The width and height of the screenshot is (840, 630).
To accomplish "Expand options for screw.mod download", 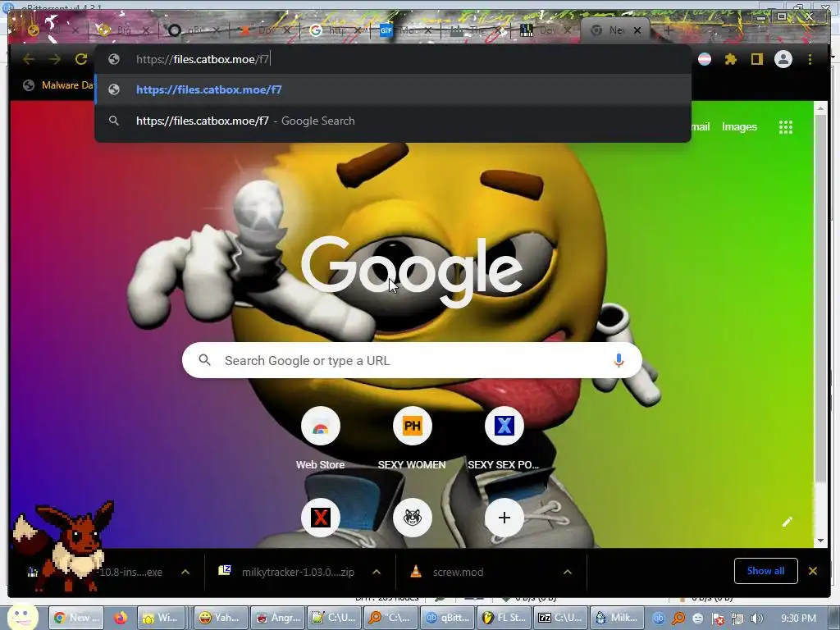I will (568, 572).
